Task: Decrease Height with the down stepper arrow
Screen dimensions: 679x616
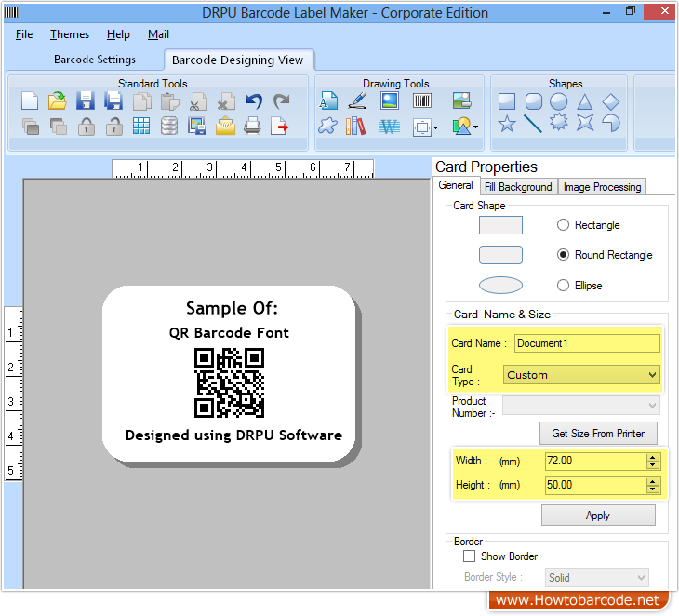Action: coord(653,489)
